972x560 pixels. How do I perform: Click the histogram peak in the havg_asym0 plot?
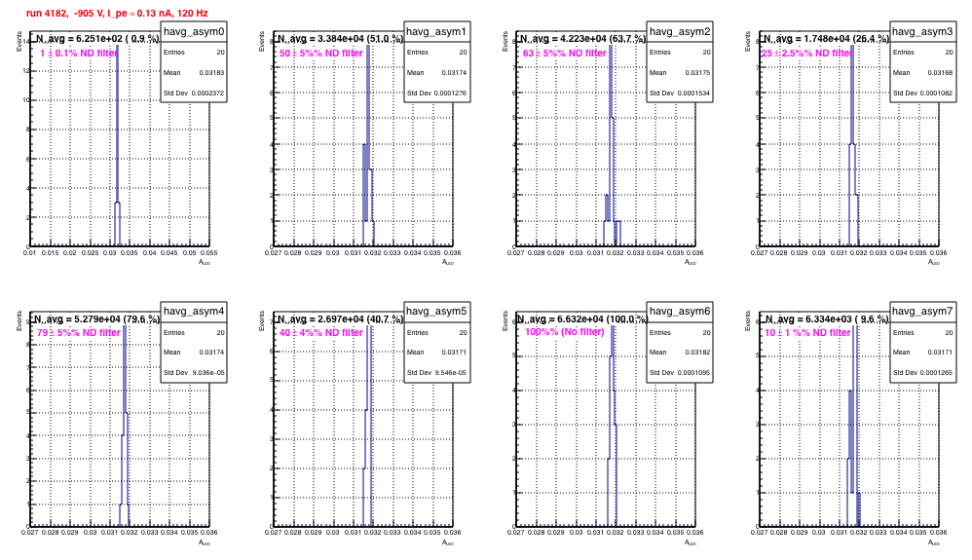point(117,124)
